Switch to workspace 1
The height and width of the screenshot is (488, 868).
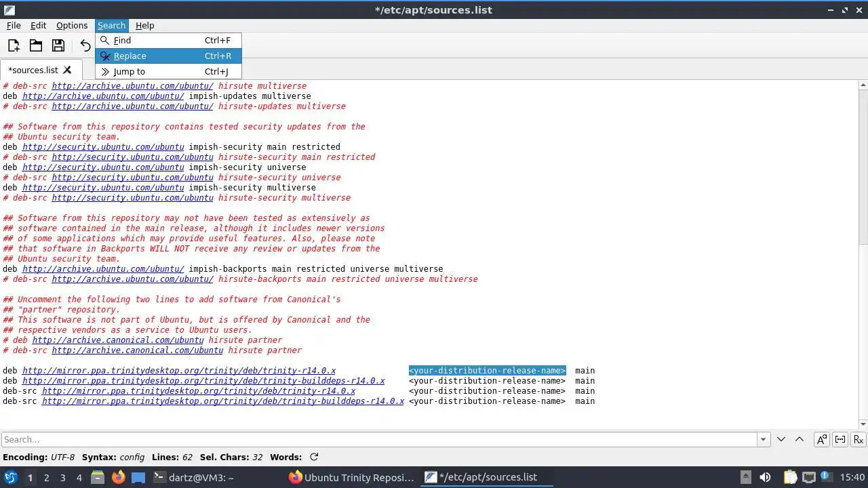pos(30,477)
